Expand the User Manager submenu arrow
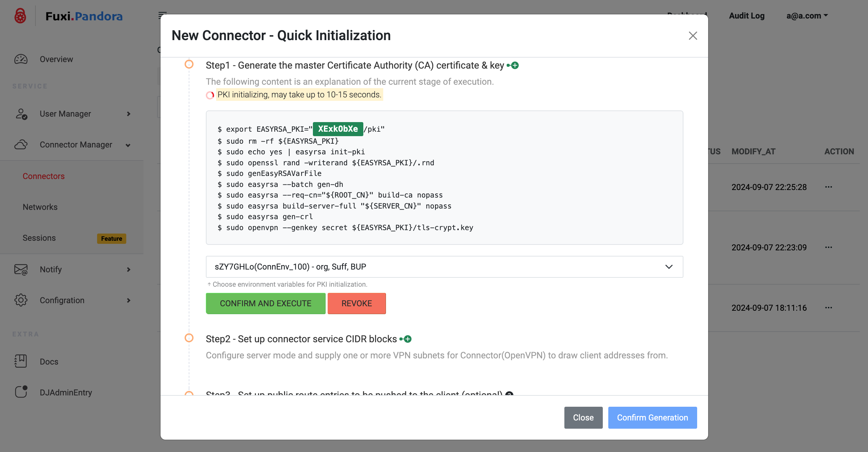The height and width of the screenshot is (452, 868). pos(129,114)
